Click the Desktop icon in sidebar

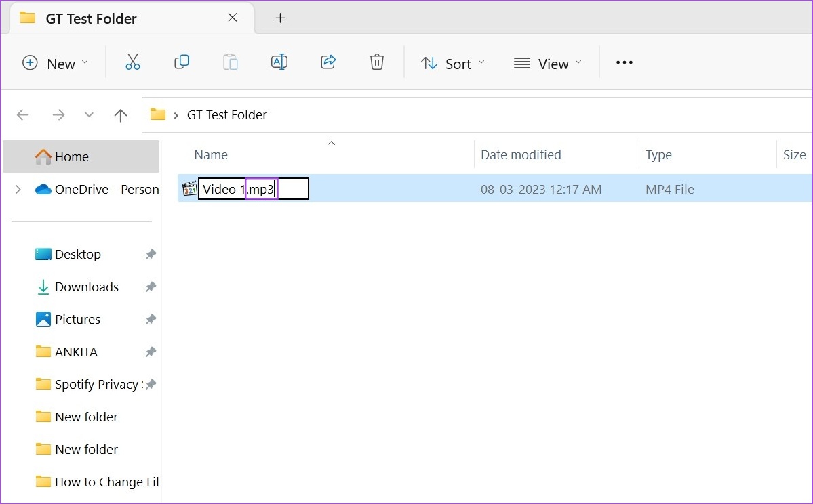pyautogui.click(x=43, y=254)
